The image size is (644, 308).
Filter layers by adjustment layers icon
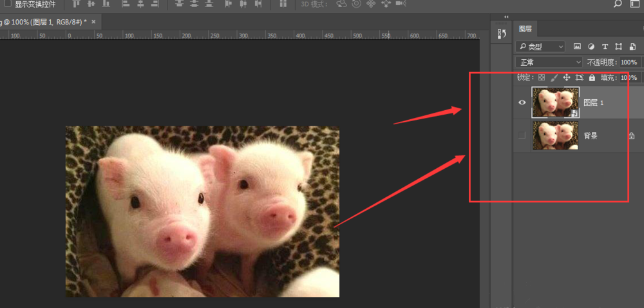[591, 47]
